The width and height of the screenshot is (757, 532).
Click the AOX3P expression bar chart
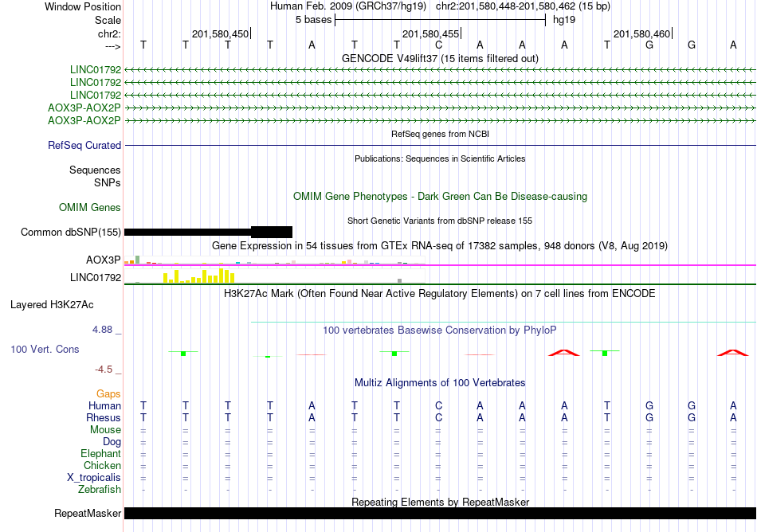click(275, 260)
